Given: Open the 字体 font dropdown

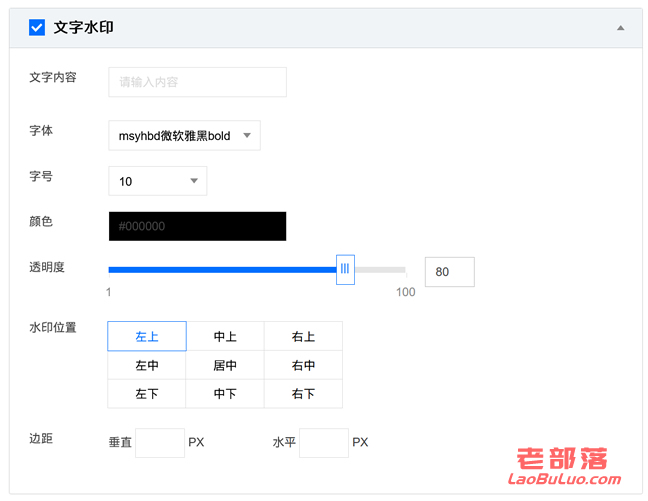Looking at the screenshot, I should pos(184,135).
